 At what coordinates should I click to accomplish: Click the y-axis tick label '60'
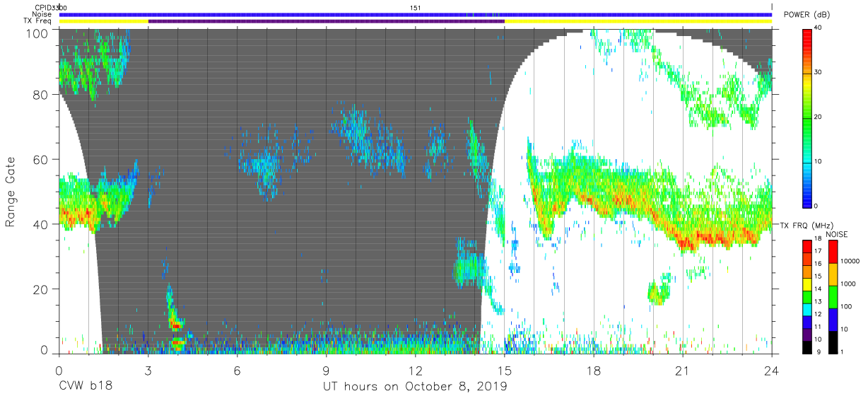tap(42, 161)
